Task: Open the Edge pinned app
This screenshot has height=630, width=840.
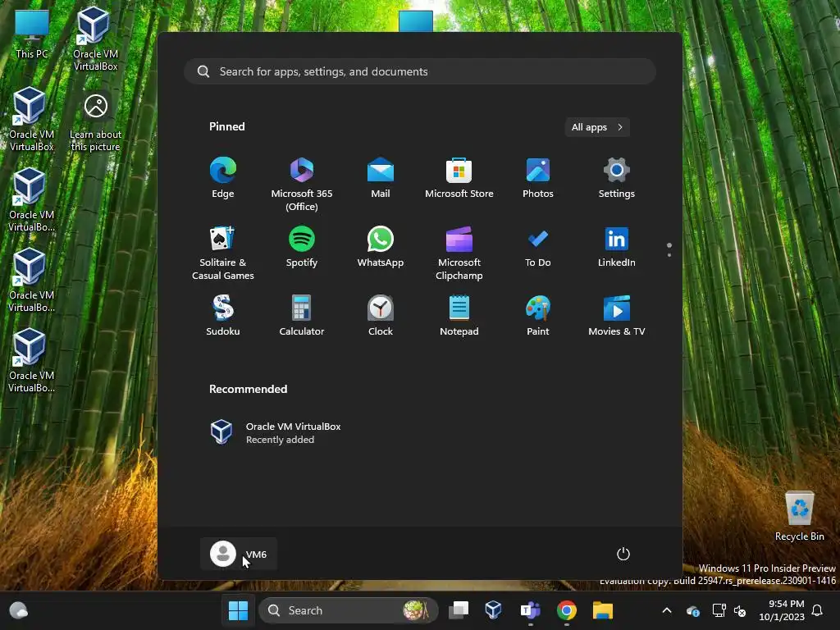Action: (x=223, y=178)
